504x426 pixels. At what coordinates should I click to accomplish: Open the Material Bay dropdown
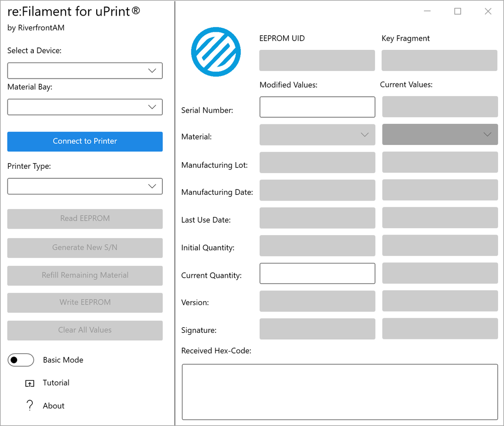(x=85, y=107)
